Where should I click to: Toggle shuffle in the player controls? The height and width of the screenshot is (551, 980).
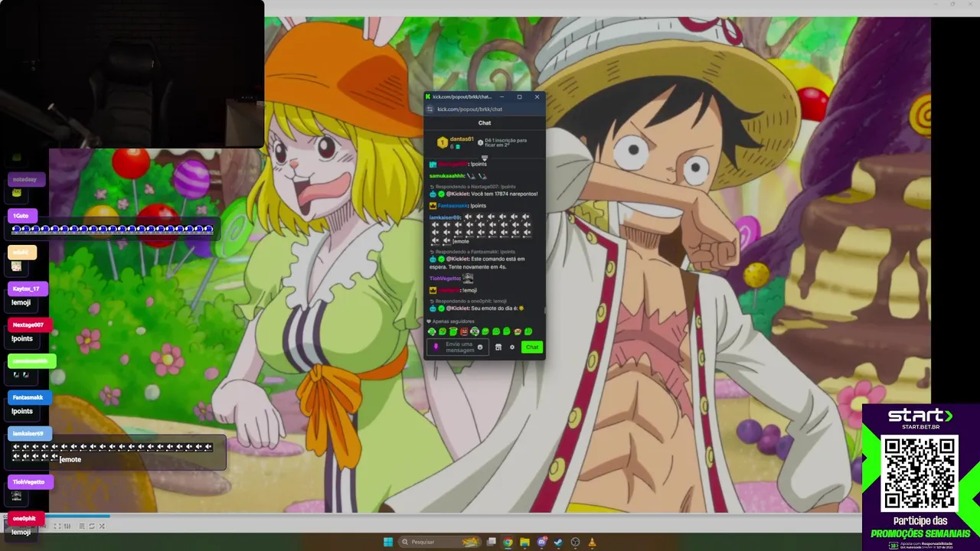coord(102,526)
